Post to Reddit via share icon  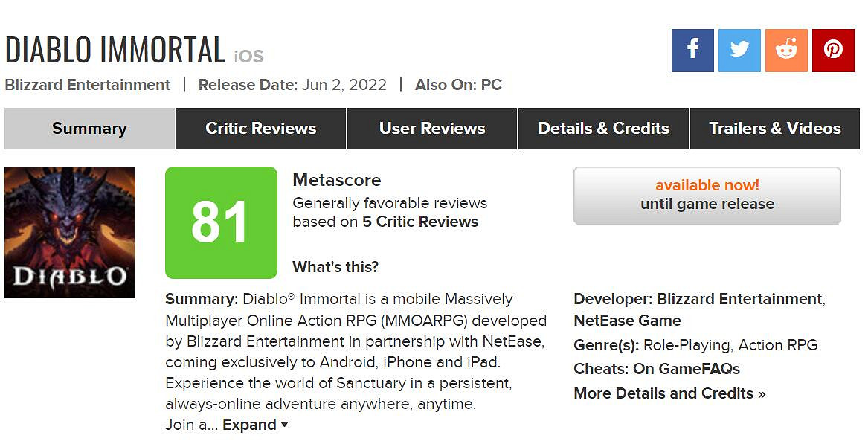pyautogui.click(x=786, y=51)
